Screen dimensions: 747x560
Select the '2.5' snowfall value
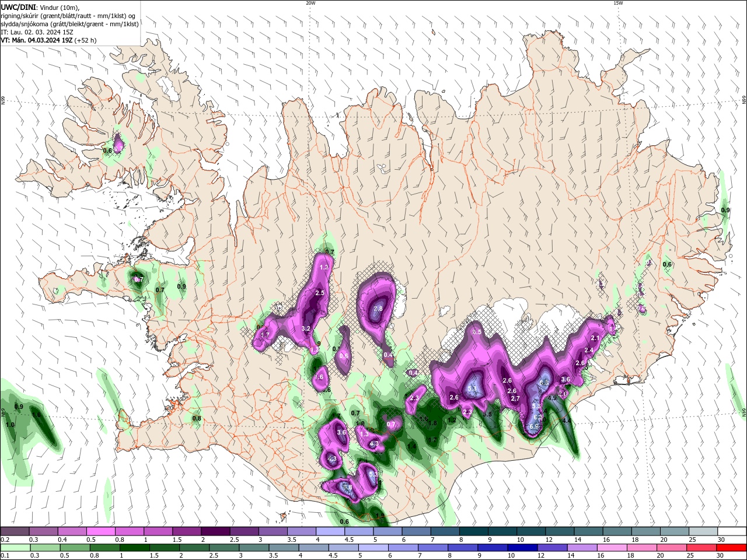pos(319,293)
